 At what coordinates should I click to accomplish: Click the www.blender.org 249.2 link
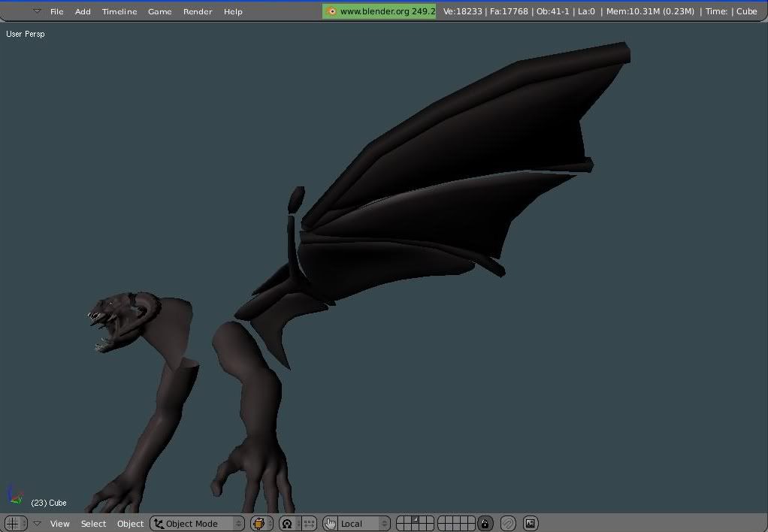point(386,11)
